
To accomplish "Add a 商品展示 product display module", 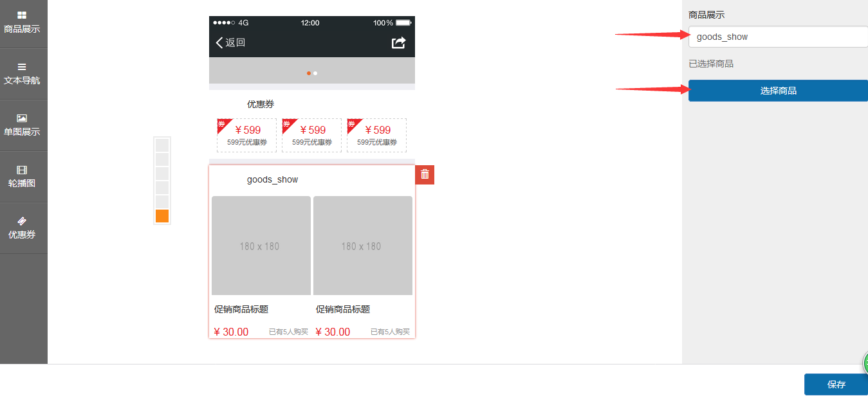I will (22, 22).
